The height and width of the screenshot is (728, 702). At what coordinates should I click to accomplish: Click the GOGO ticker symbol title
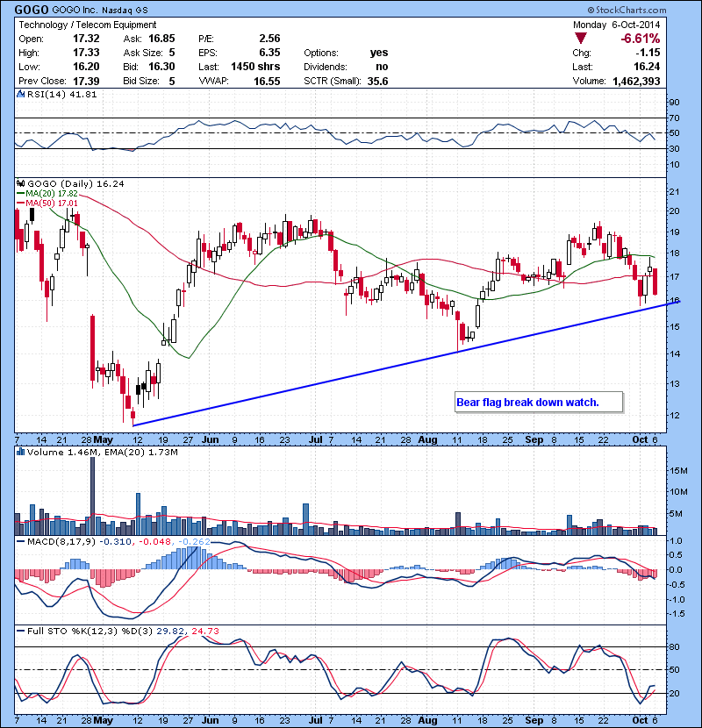pos(32,10)
